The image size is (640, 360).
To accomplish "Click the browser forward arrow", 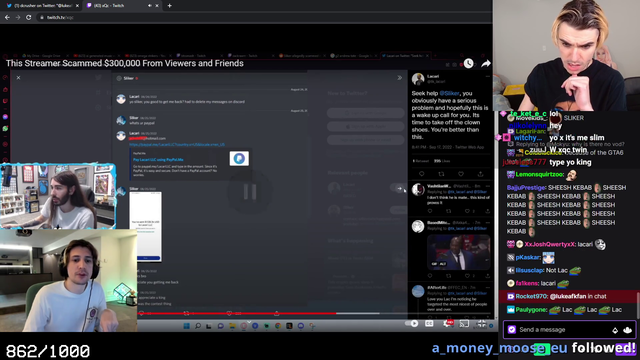I will tap(18, 18).
